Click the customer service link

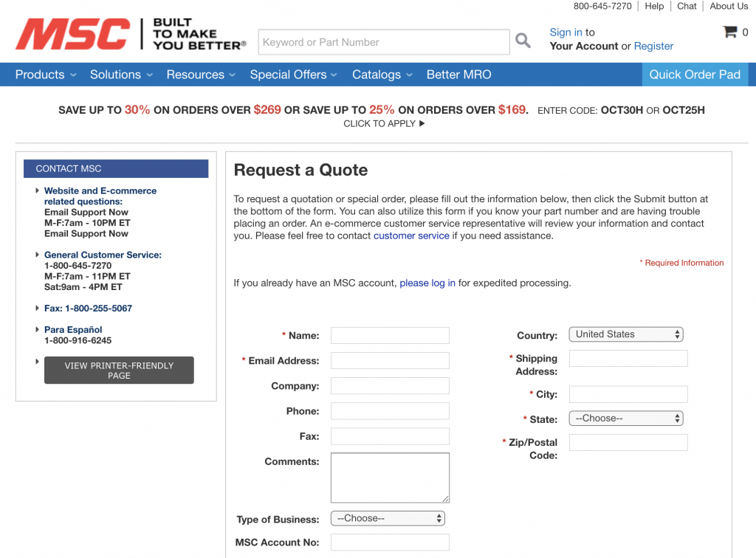pyautogui.click(x=411, y=235)
